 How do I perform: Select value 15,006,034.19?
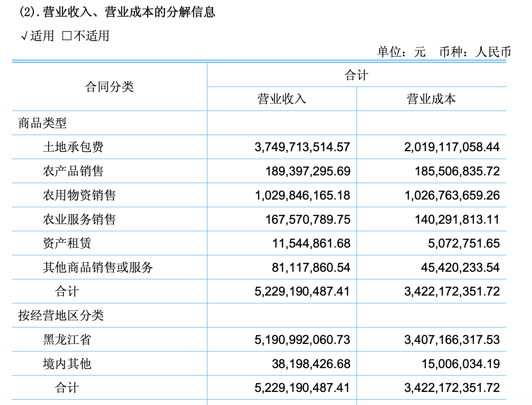[x=461, y=364]
